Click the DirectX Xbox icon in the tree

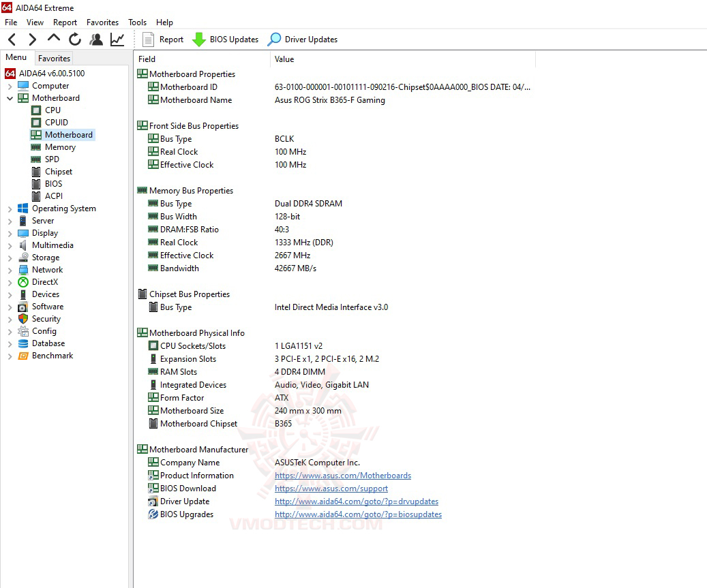(23, 282)
